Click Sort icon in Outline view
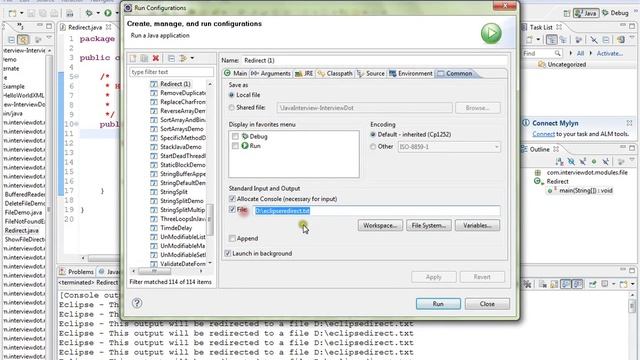This screenshot has height=360, width=640. pos(560,162)
